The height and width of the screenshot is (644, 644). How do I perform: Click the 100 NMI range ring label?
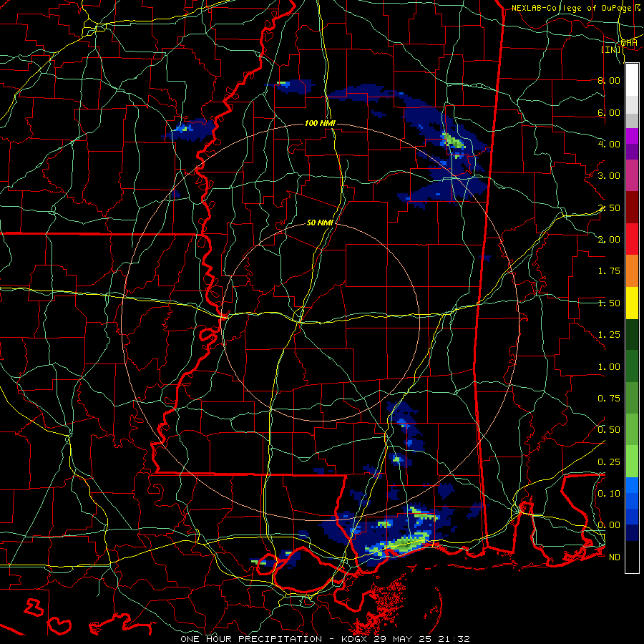coord(320,123)
